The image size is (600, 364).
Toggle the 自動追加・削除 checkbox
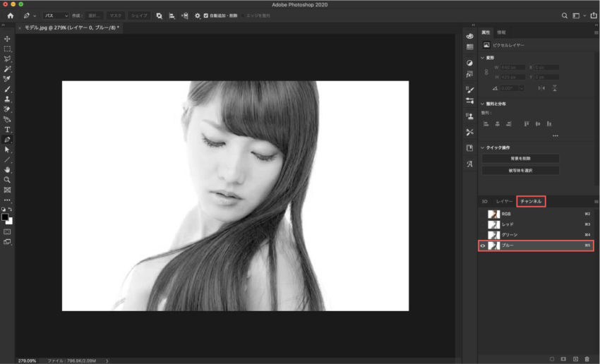point(206,16)
